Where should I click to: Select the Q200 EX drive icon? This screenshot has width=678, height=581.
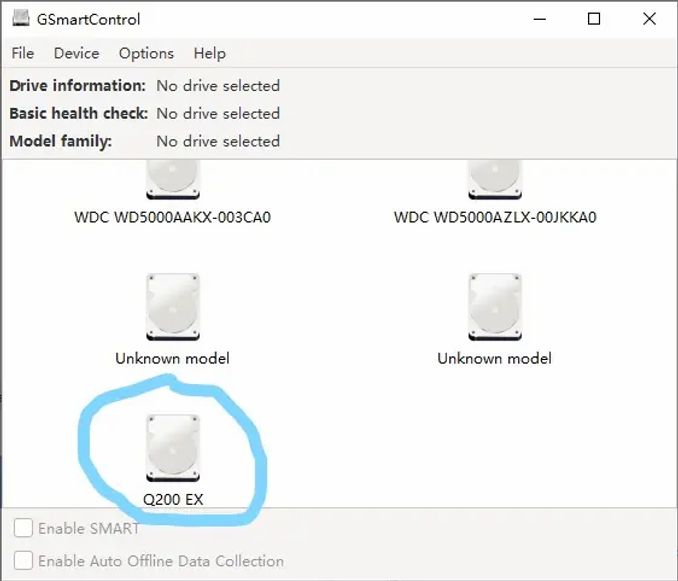[x=173, y=448]
